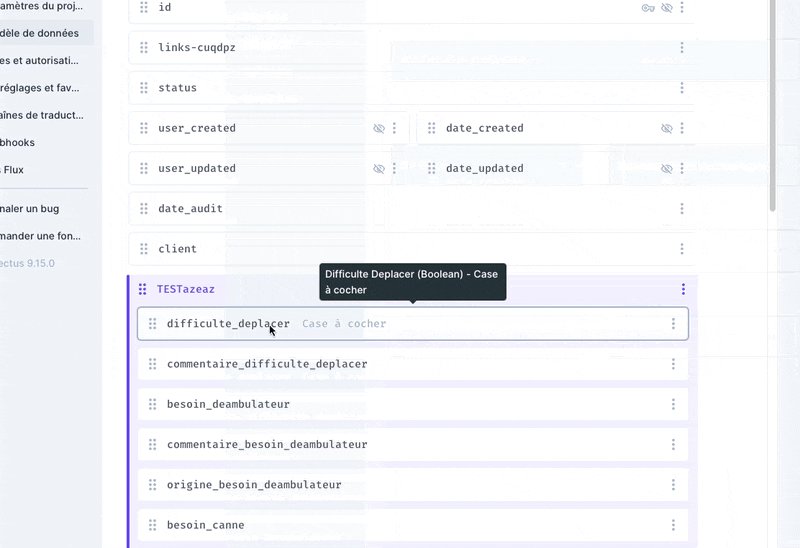Open options menu for besoin_canne field

pos(673,525)
